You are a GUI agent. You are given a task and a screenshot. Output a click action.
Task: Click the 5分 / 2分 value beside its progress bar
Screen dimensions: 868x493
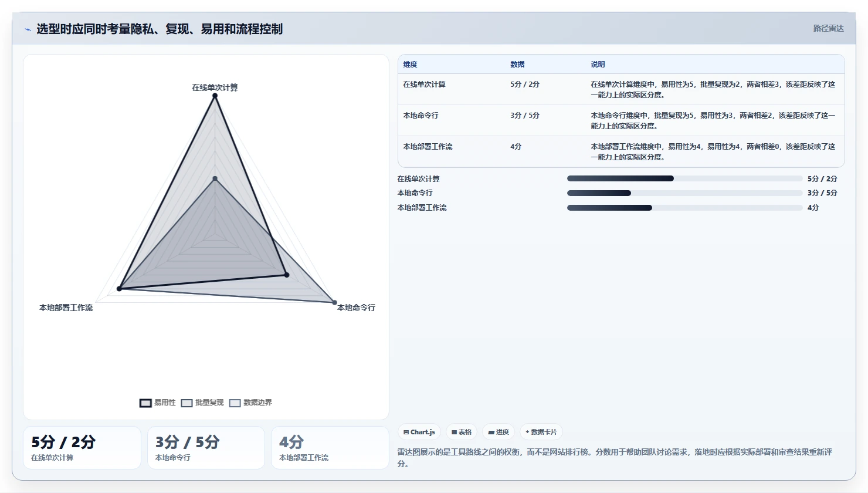pos(822,179)
